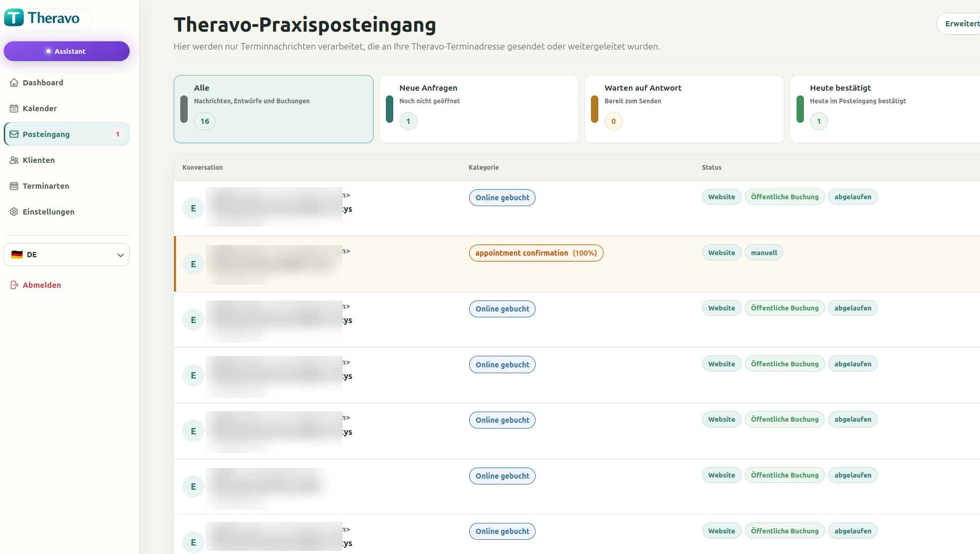Screen dimensions: 980x554
Task: Click the Neue Anfragen count badge
Action: point(408,121)
